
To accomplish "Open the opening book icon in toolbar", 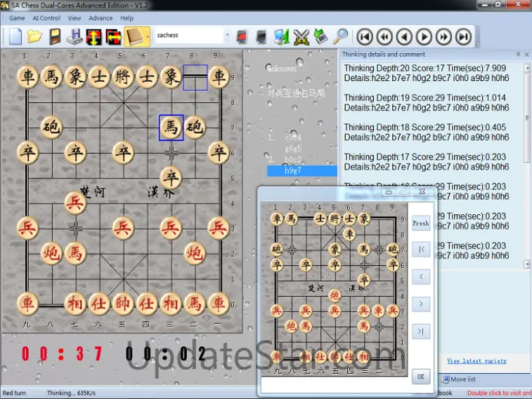I will [136, 36].
